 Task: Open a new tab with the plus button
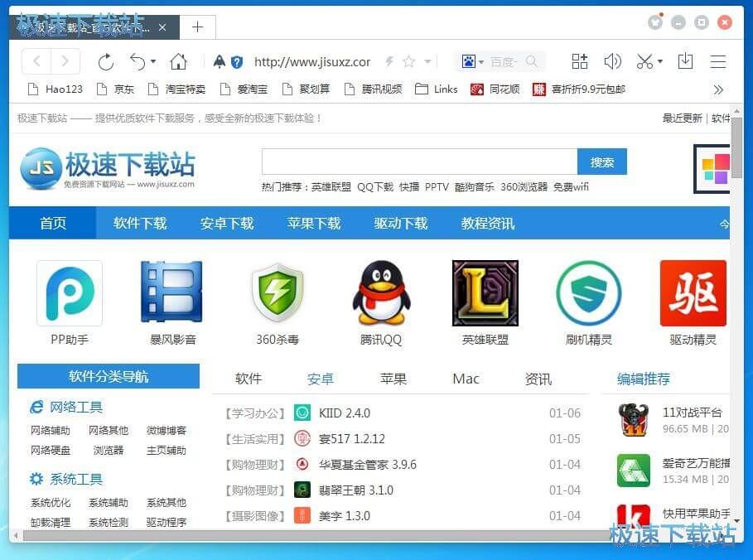197,27
